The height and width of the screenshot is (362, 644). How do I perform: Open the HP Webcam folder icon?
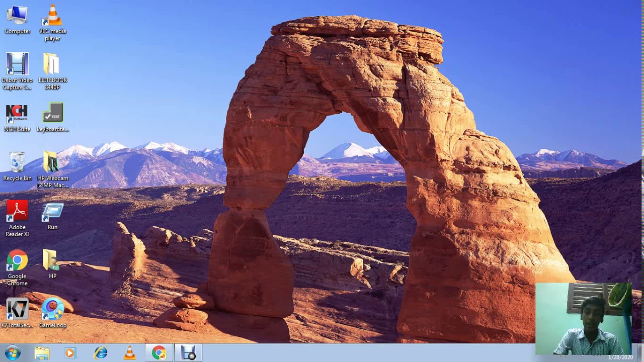coord(52,170)
